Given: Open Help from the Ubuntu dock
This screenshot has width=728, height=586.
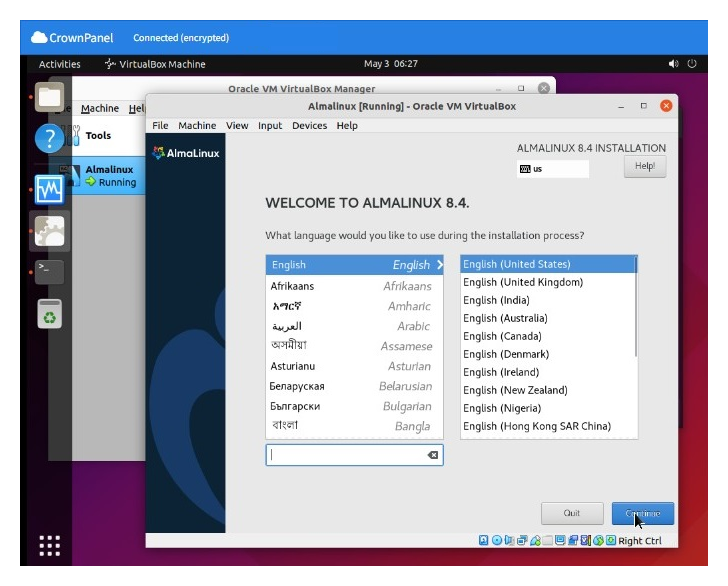Looking at the screenshot, I should [50, 138].
